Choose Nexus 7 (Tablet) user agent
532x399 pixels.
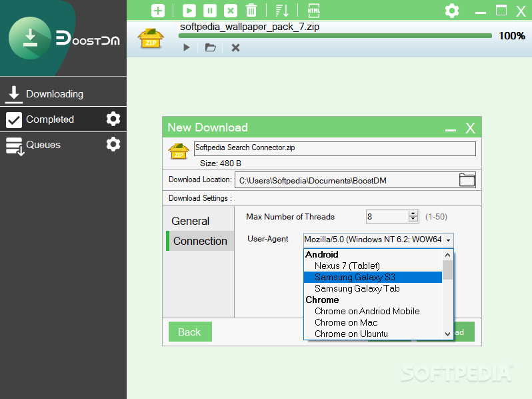(x=373, y=266)
